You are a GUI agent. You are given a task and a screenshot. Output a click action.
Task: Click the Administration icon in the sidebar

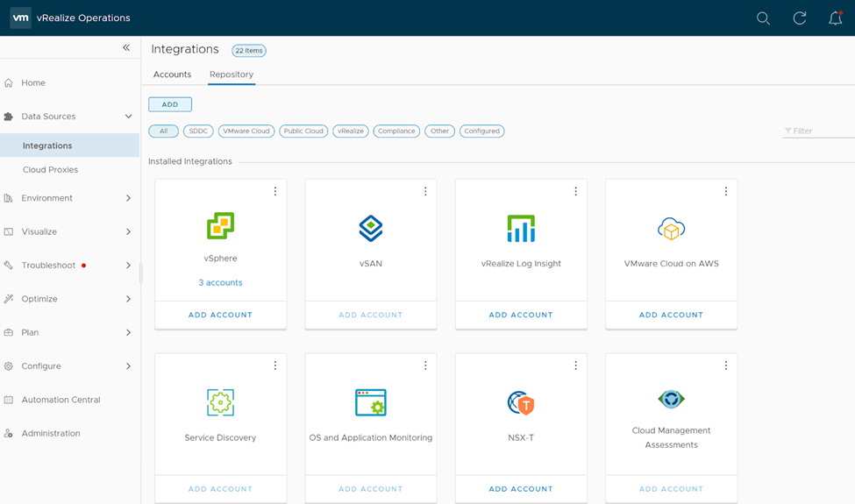[8, 433]
